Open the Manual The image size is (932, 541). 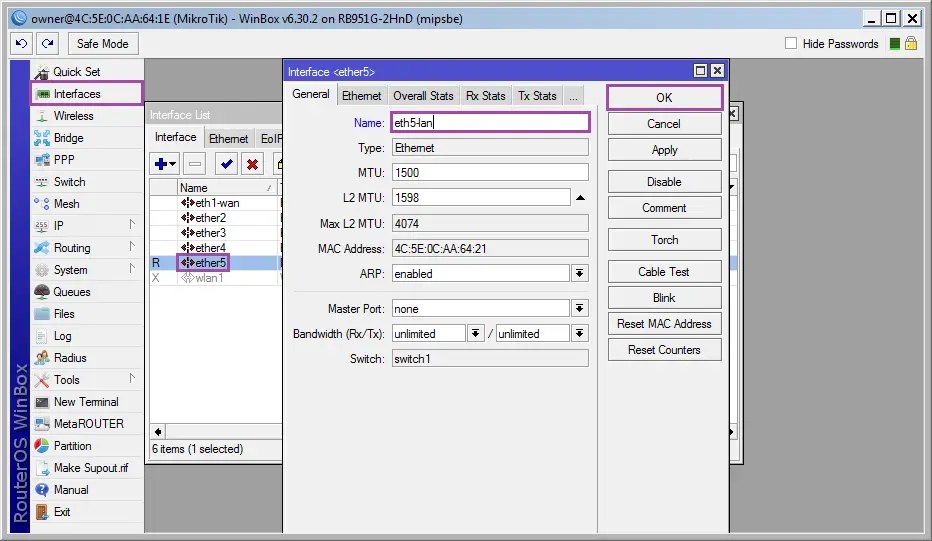point(87,490)
